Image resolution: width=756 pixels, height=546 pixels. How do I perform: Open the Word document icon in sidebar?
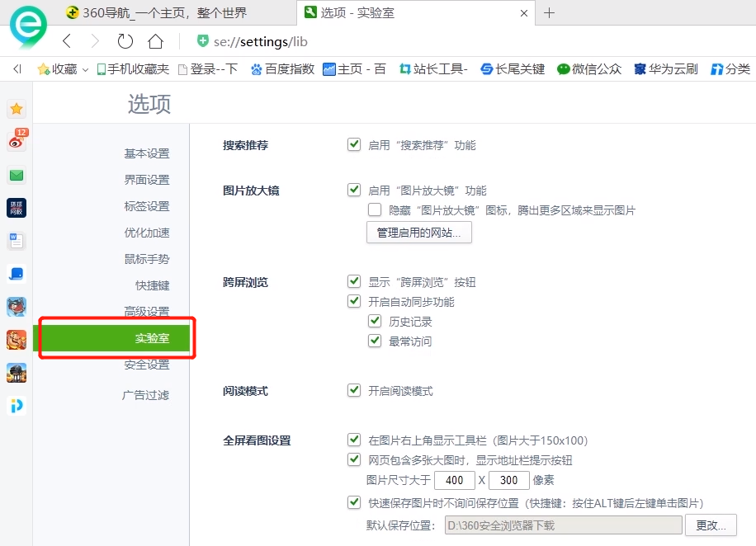tap(17, 240)
